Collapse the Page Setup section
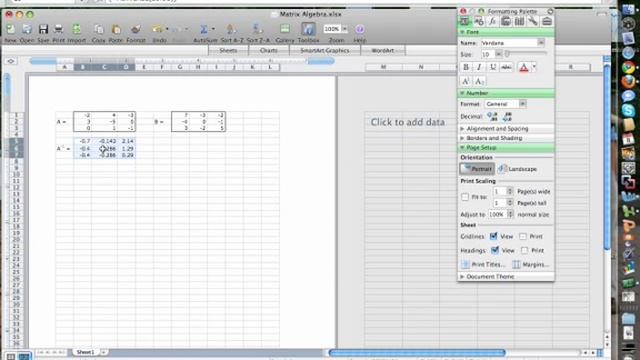 (x=462, y=148)
